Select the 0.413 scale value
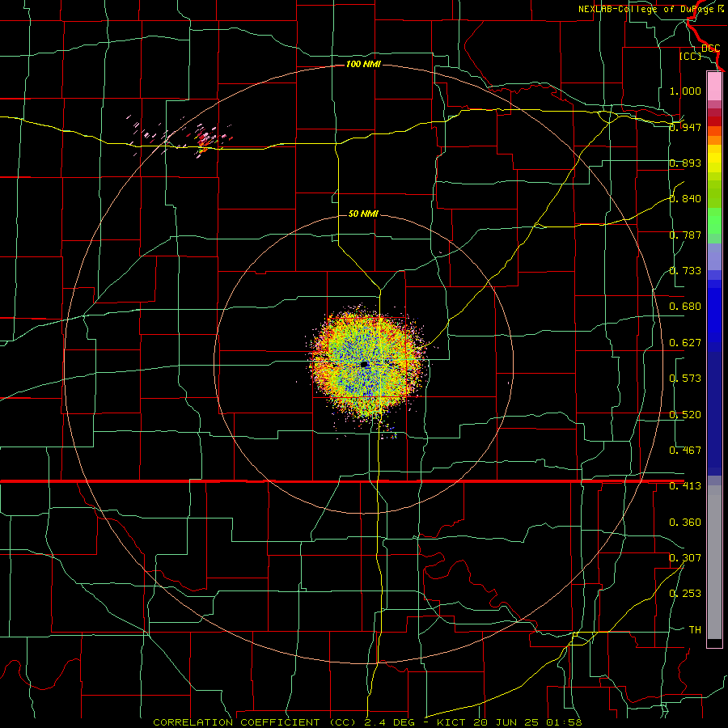The height and width of the screenshot is (728, 728). click(x=685, y=486)
